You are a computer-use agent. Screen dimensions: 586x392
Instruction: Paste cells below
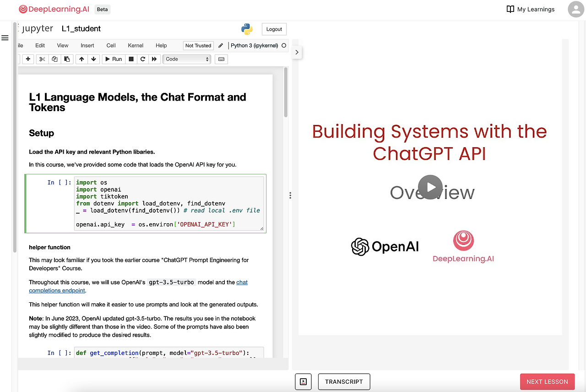tap(67, 59)
